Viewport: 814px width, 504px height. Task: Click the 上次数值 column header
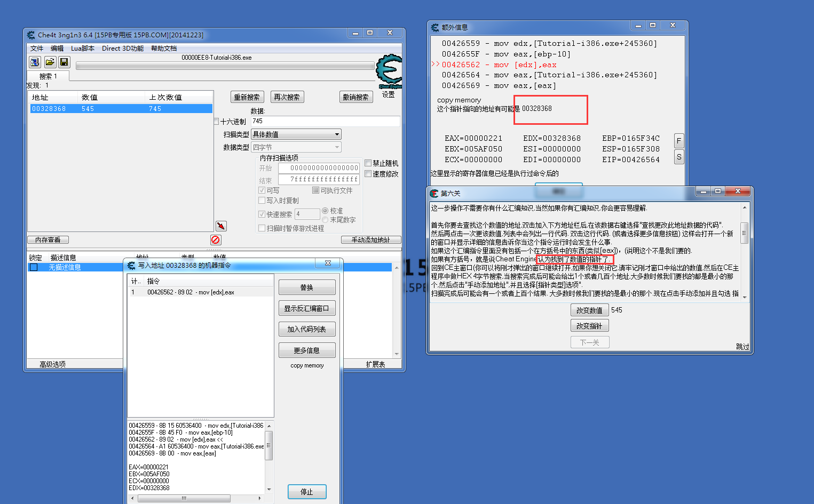[179, 98]
